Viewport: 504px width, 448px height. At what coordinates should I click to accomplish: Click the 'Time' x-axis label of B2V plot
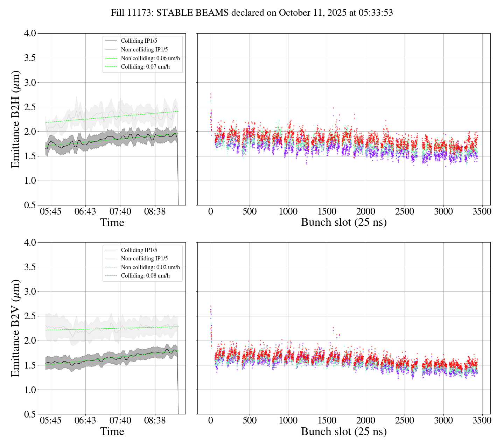(x=112, y=432)
